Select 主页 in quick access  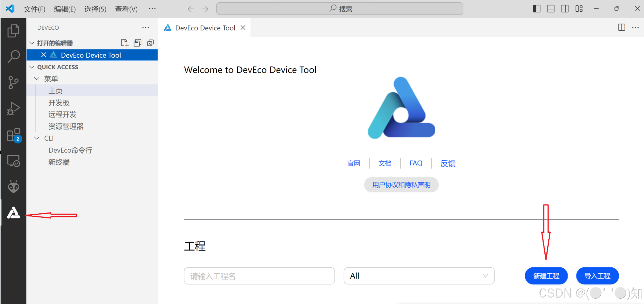click(92, 91)
